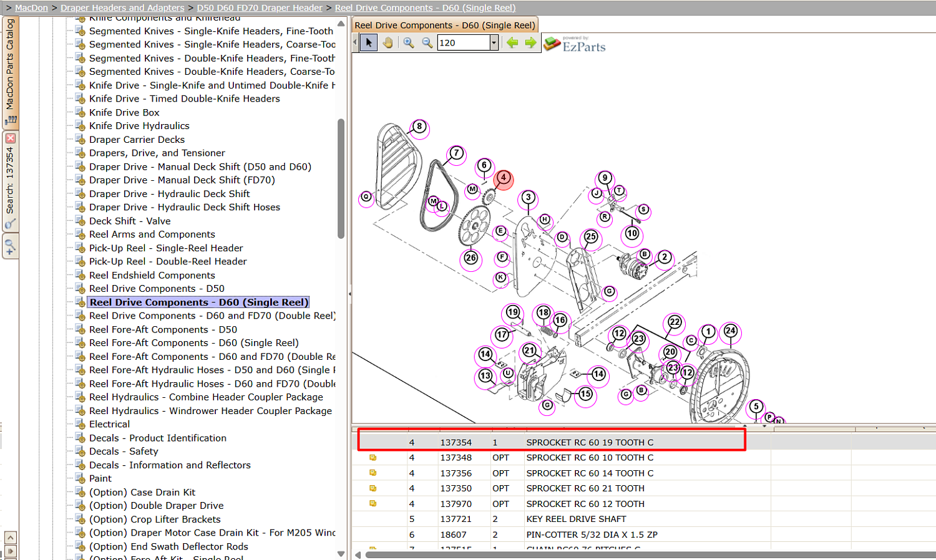
Task: Zoom out of the diagram
Action: coord(427,42)
